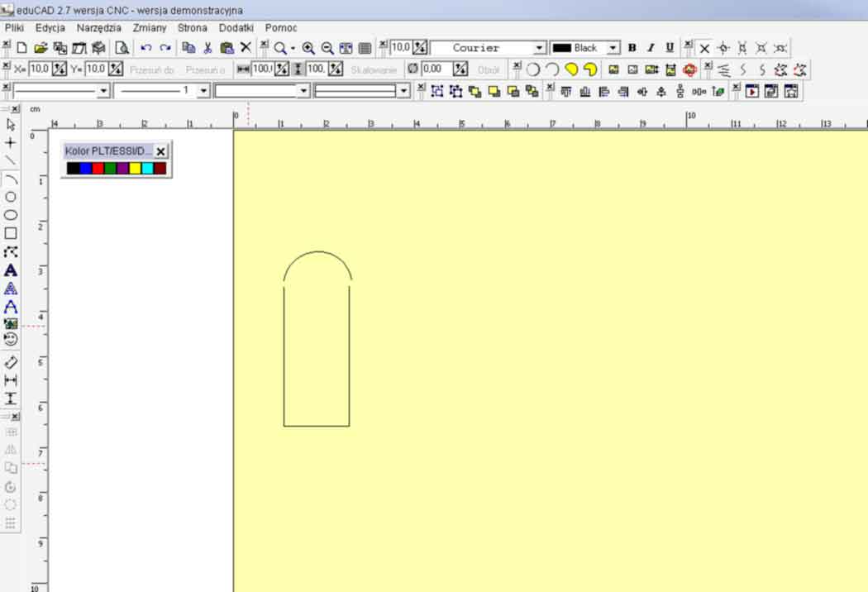Image resolution: width=868 pixels, height=592 pixels.
Task: Select the rectangle drawing tool
Action: 11,234
